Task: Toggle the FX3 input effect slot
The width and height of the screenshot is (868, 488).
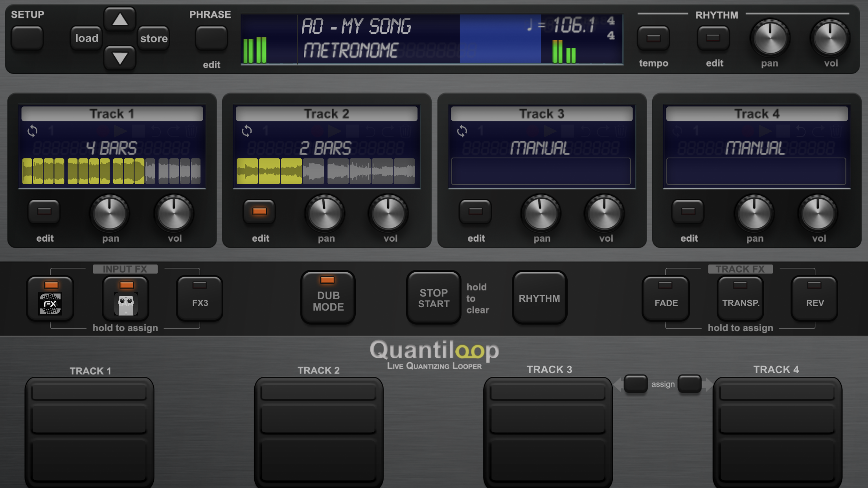Action: (200, 298)
